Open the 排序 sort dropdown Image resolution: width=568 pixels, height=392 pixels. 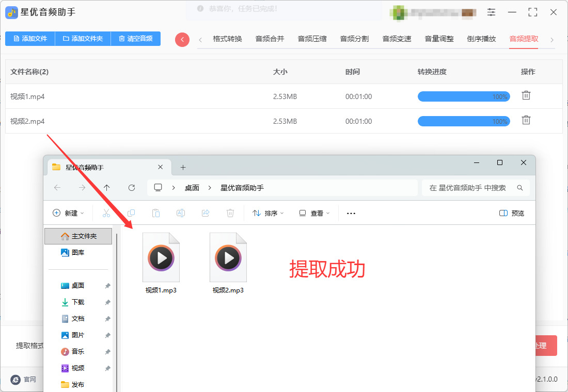click(x=268, y=213)
